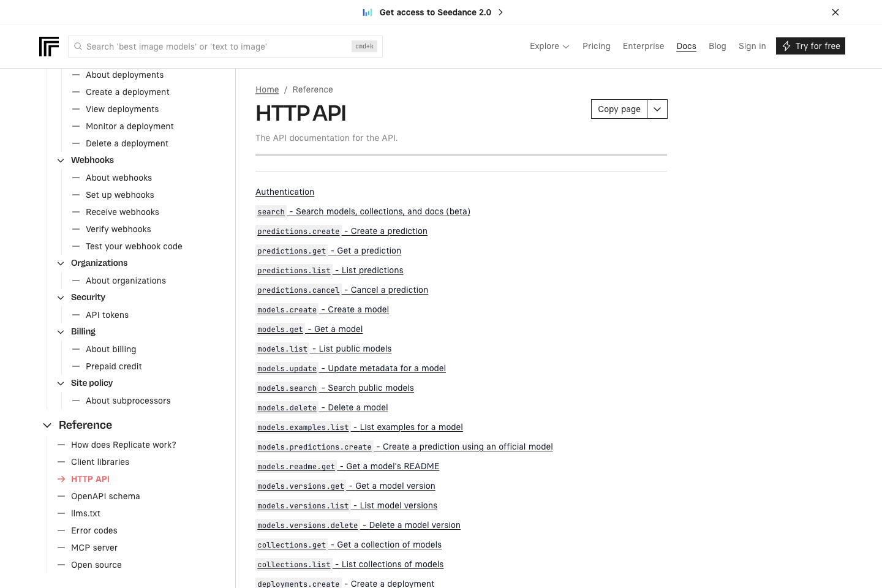Click the page reading progress bar
Viewport: 882px width, 588px height.
(461, 155)
